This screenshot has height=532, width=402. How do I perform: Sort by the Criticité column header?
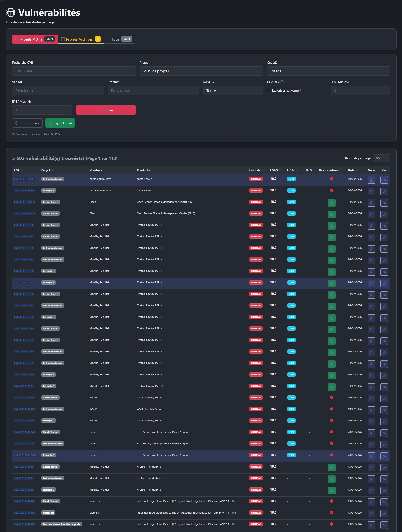(x=255, y=170)
